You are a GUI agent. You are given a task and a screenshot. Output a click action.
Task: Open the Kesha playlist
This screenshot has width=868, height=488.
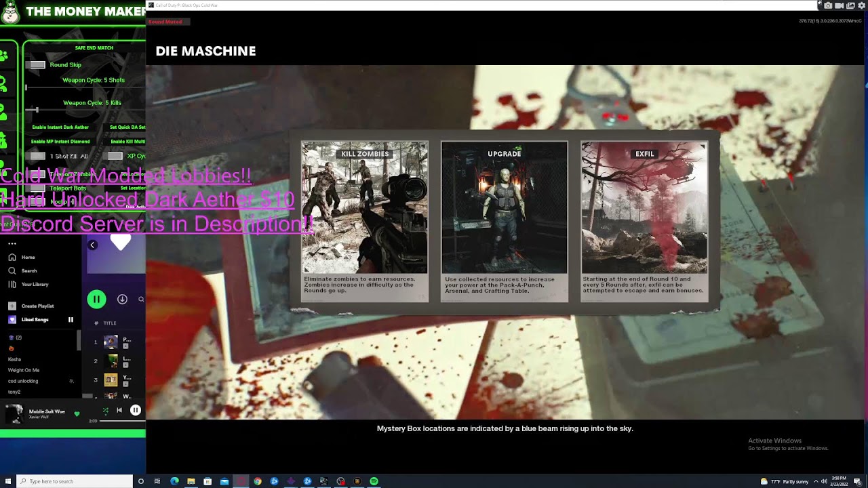(14, 359)
